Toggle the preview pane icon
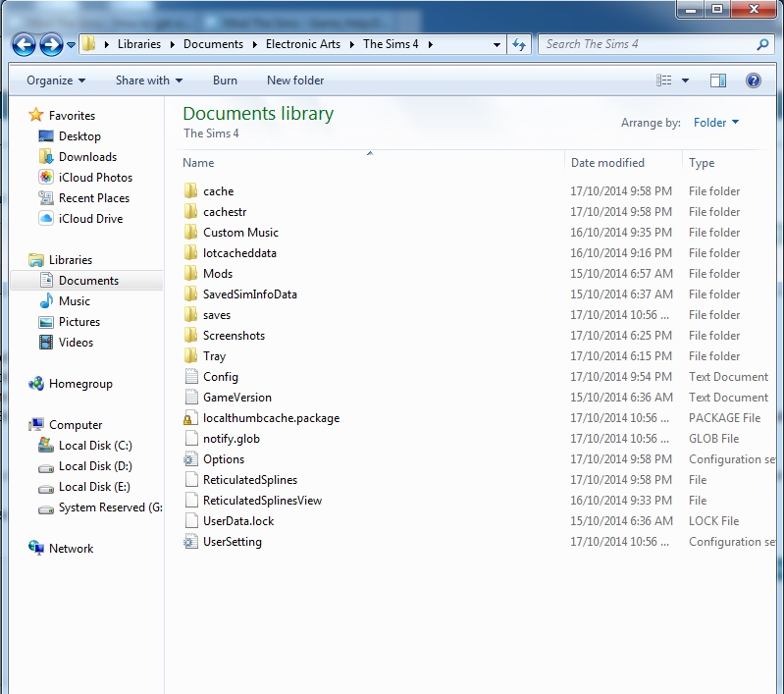This screenshot has height=694, width=784. click(x=718, y=80)
